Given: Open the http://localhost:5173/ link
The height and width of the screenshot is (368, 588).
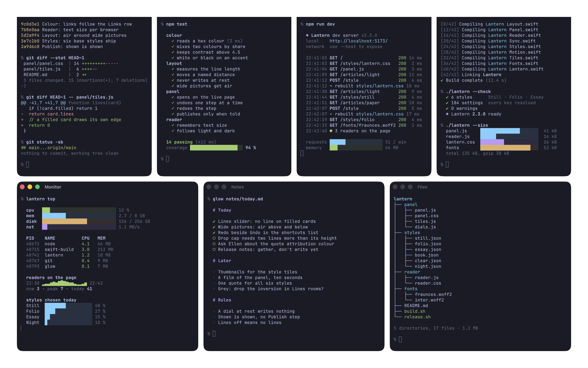Looking at the screenshot, I should [x=358, y=41].
